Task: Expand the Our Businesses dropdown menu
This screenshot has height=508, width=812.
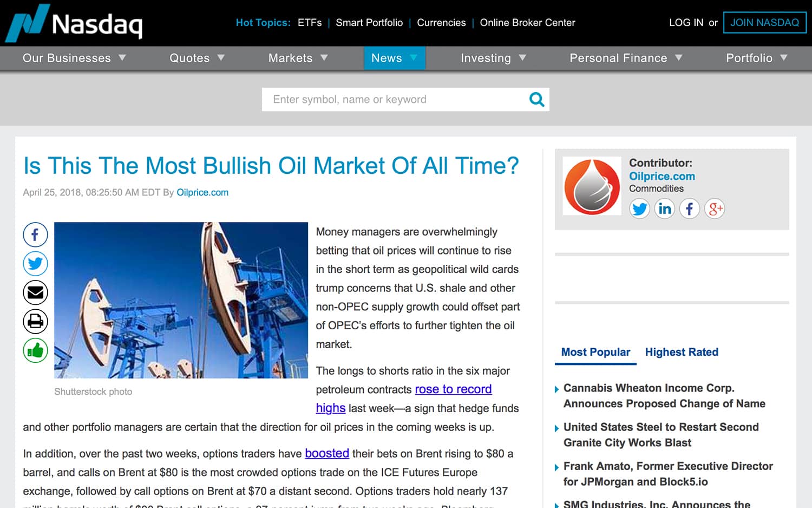Action: (x=74, y=58)
